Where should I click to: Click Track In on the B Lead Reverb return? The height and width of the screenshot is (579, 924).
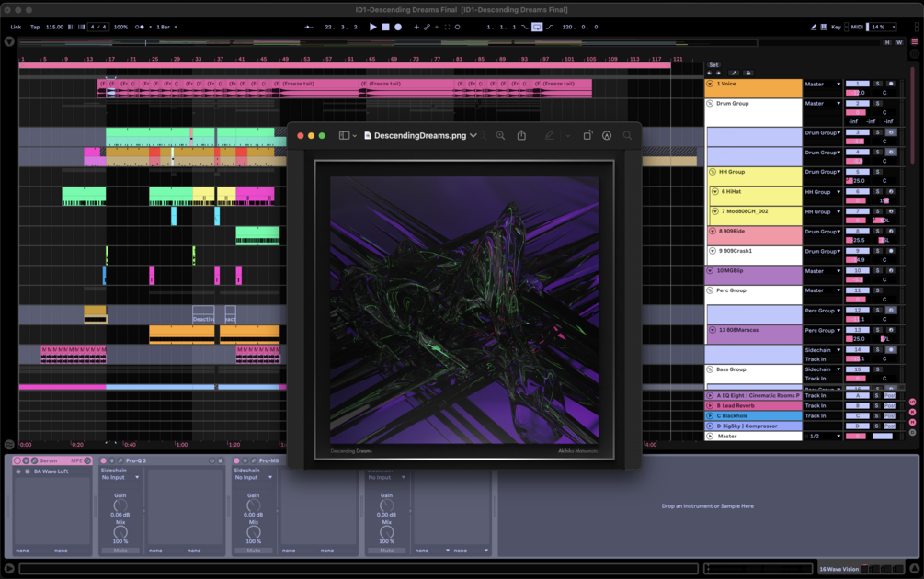click(815, 404)
